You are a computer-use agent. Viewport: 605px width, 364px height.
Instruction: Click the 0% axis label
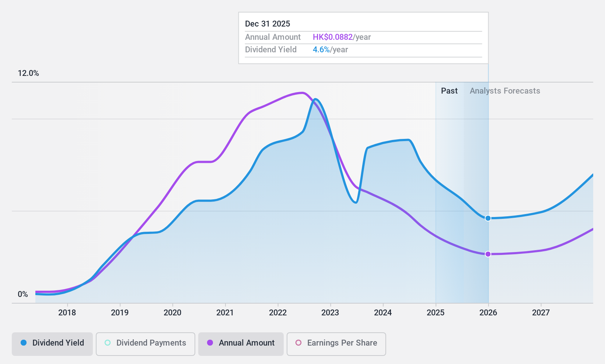(x=23, y=294)
